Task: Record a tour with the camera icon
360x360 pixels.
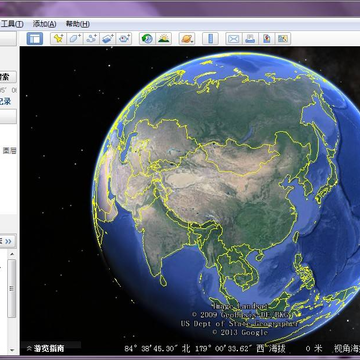Action: pos(124,39)
